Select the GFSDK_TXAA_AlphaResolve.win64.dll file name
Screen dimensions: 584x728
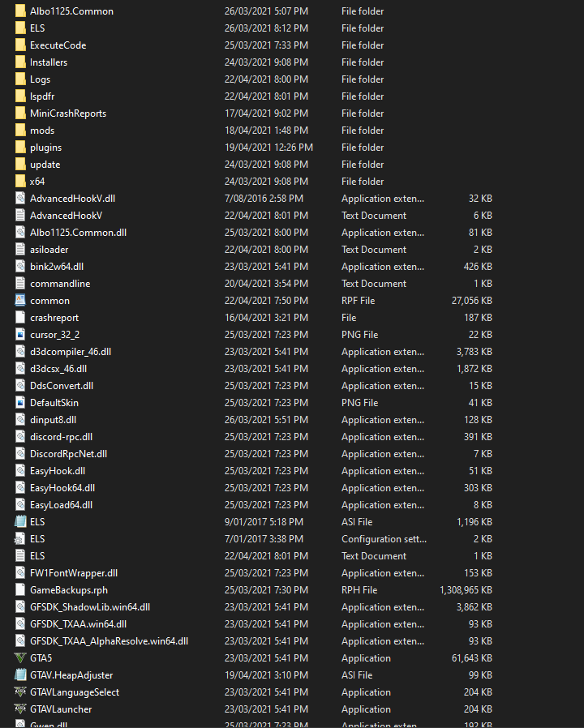point(109,641)
